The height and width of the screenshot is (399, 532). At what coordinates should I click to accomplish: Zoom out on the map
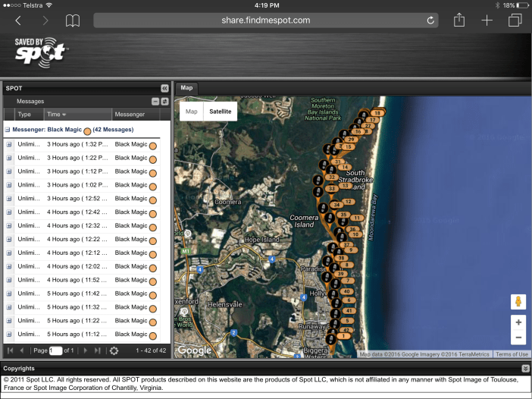click(518, 338)
